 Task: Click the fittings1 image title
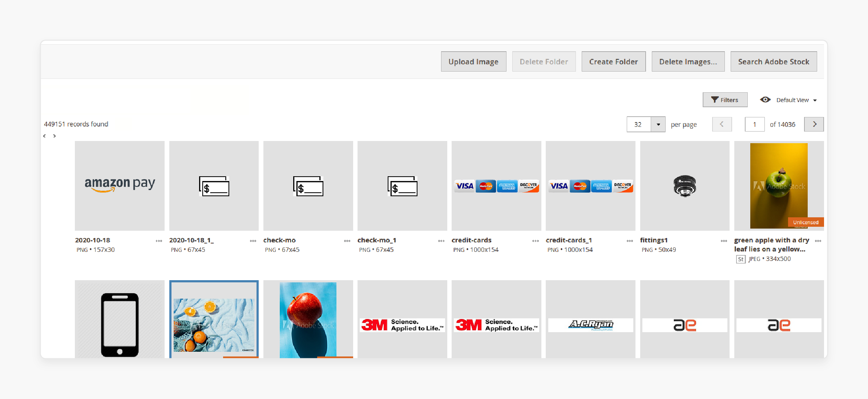pyautogui.click(x=654, y=240)
